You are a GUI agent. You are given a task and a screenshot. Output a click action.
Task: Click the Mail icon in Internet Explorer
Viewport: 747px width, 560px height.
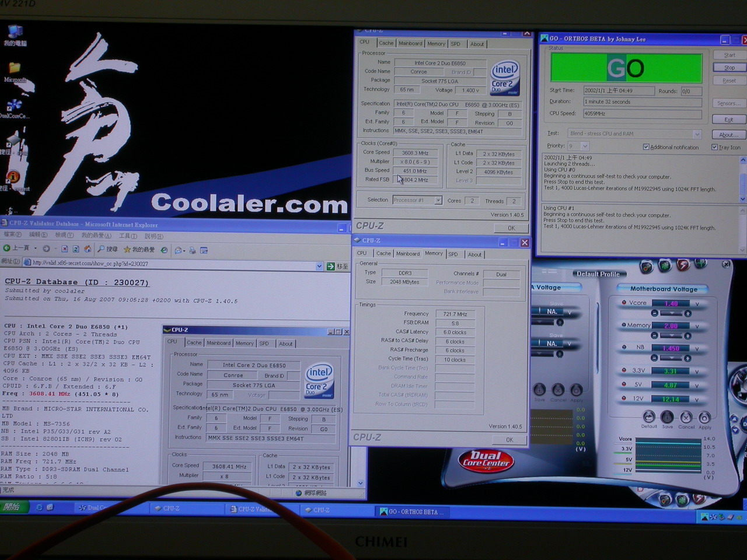179,250
